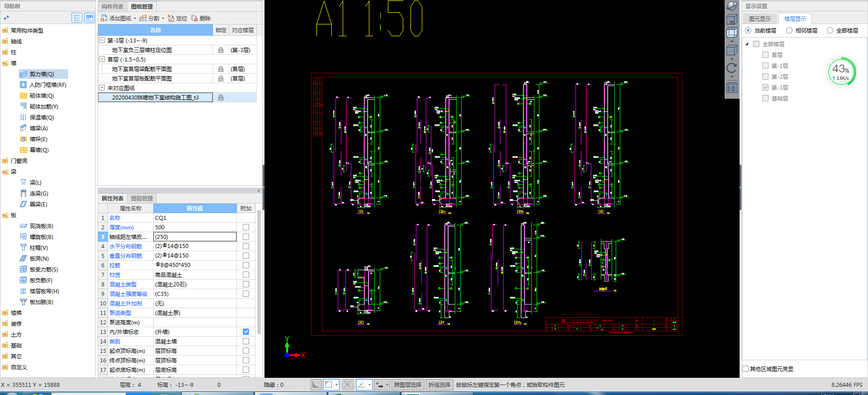Switch to 3D view cube icon
The image size is (868, 395).
coord(731,19)
